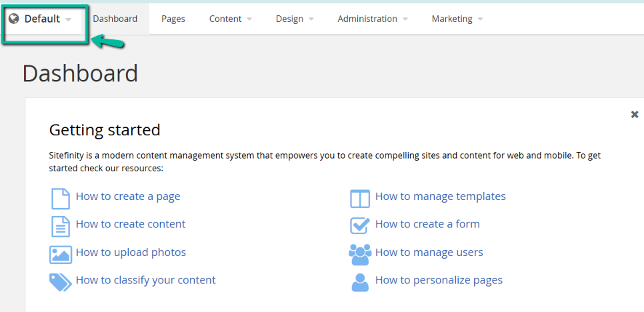Screen dimensions: 644x312
Task: Click the Dashboard page heading
Action: (80, 74)
